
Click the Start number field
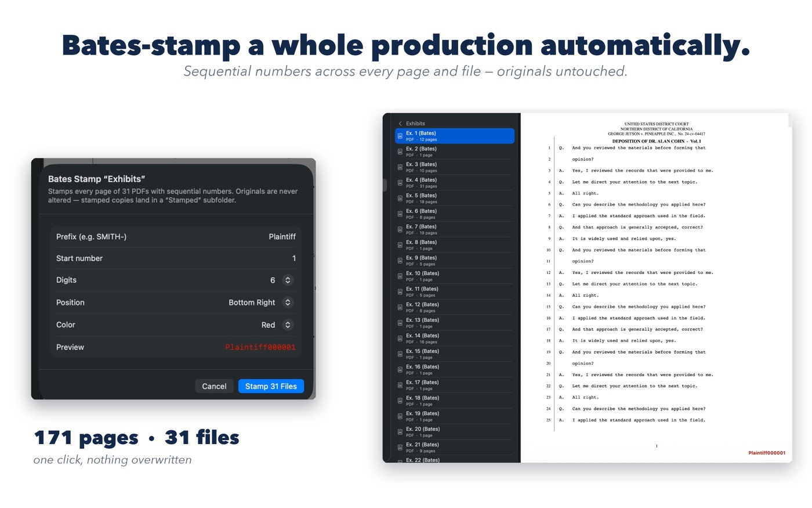[x=176, y=258]
